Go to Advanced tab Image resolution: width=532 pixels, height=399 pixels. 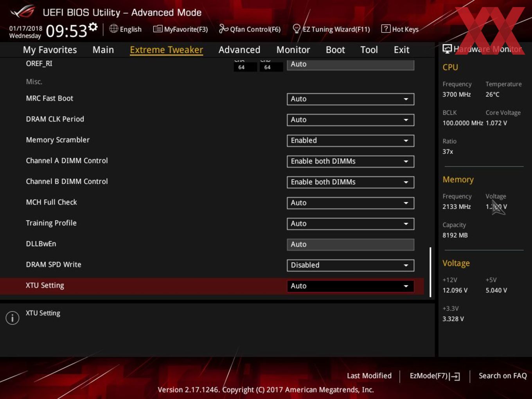239,50
